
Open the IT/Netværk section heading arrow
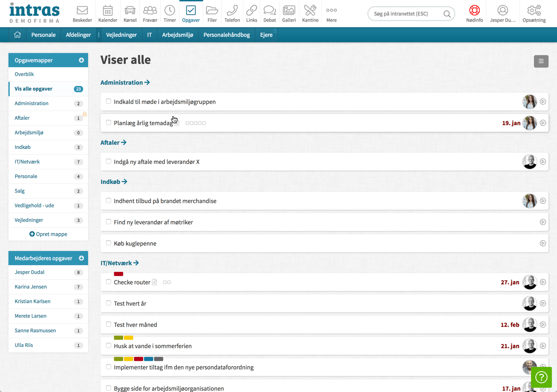coord(136,263)
